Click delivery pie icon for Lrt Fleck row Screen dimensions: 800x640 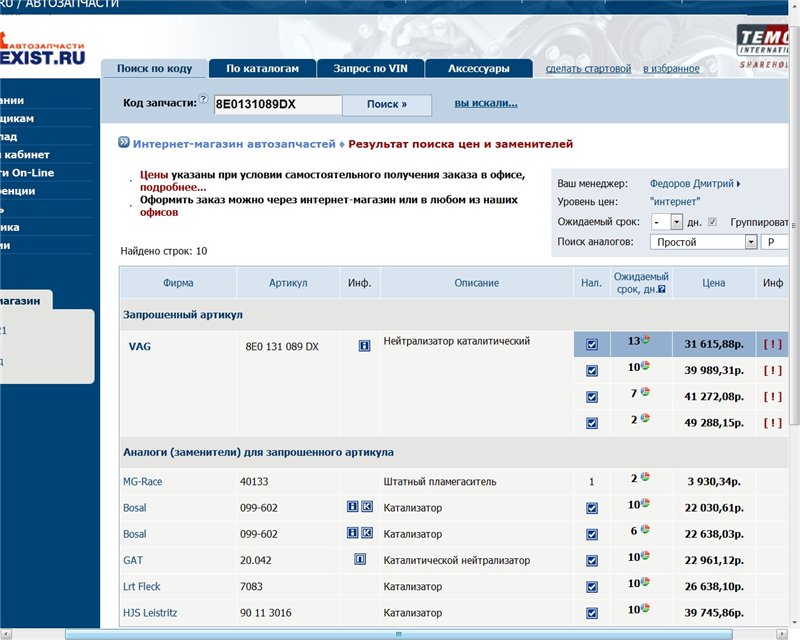(x=645, y=581)
